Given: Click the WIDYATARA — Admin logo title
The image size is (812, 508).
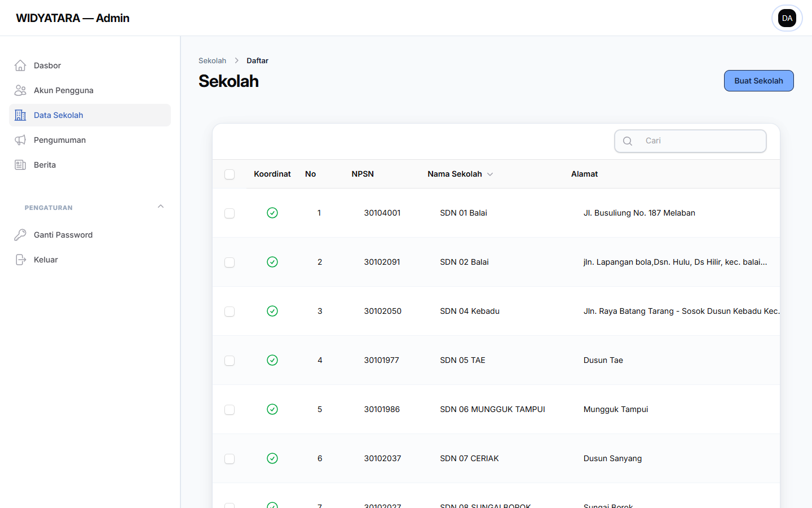Looking at the screenshot, I should (x=73, y=18).
